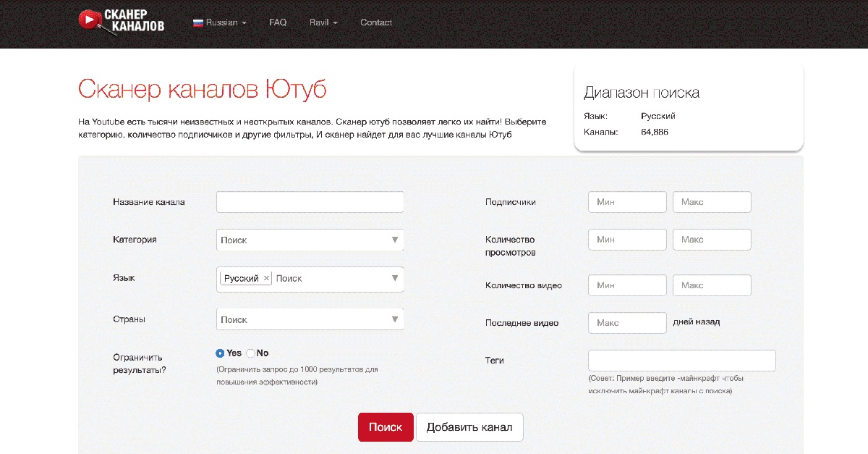Remove the Русский language tag

pyautogui.click(x=266, y=278)
